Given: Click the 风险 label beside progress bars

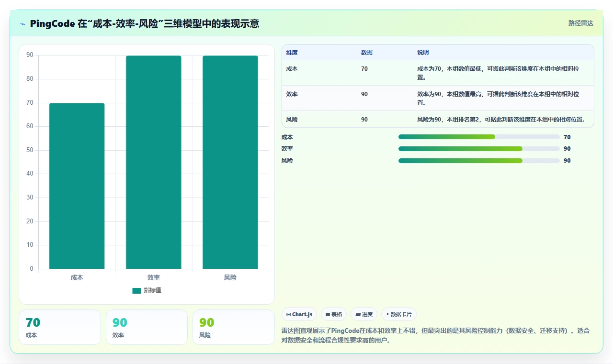Looking at the screenshot, I should 287,161.
